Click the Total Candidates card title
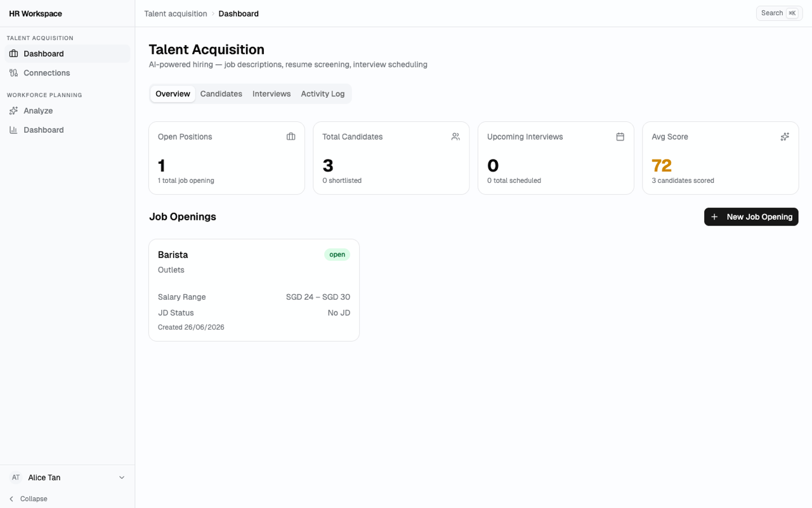Image resolution: width=812 pixels, height=508 pixels. [353, 137]
